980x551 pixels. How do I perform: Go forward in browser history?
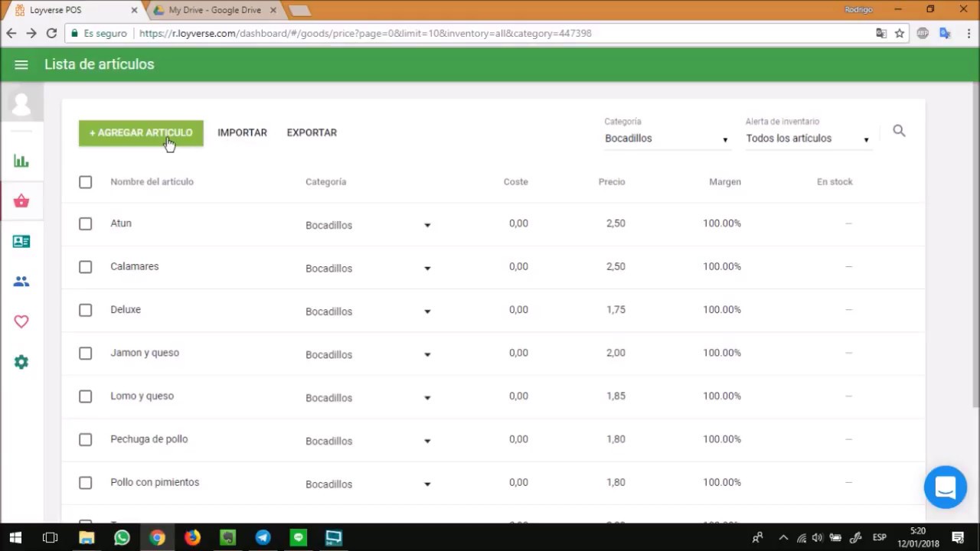[31, 33]
